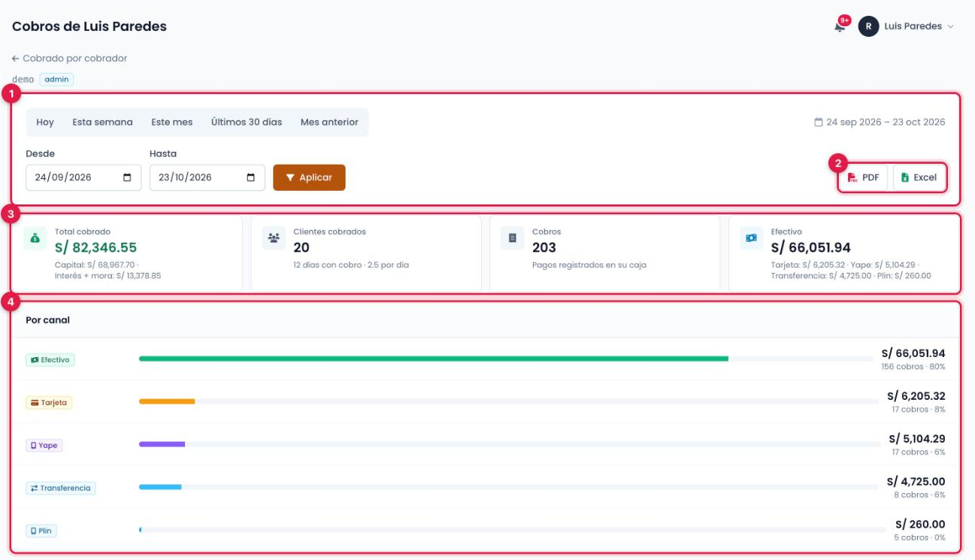The image size is (975, 560).
Task: Click the money bag icon beside Total cobrado
Action: pyautogui.click(x=35, y=238)
